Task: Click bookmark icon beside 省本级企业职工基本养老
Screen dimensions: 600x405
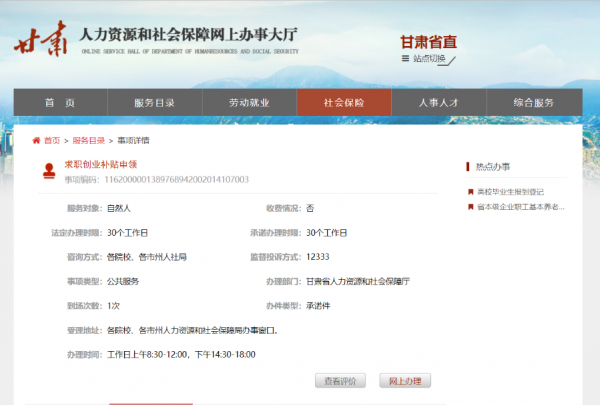Action: pos(471,207)
